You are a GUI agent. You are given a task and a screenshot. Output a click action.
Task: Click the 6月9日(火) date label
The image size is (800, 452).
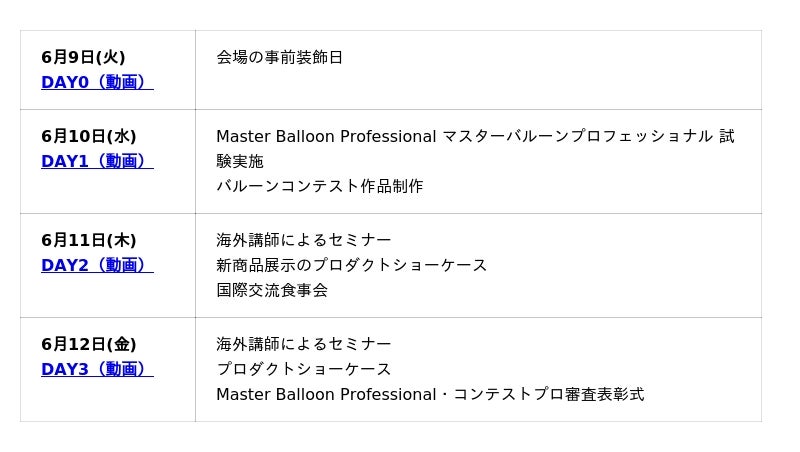click(x=83, y=57)
